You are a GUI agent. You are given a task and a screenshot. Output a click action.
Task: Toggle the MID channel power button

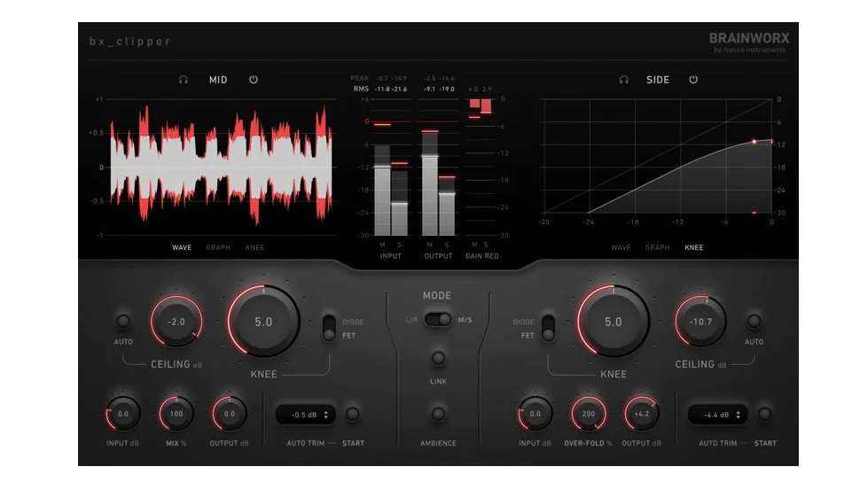point(254,80)
